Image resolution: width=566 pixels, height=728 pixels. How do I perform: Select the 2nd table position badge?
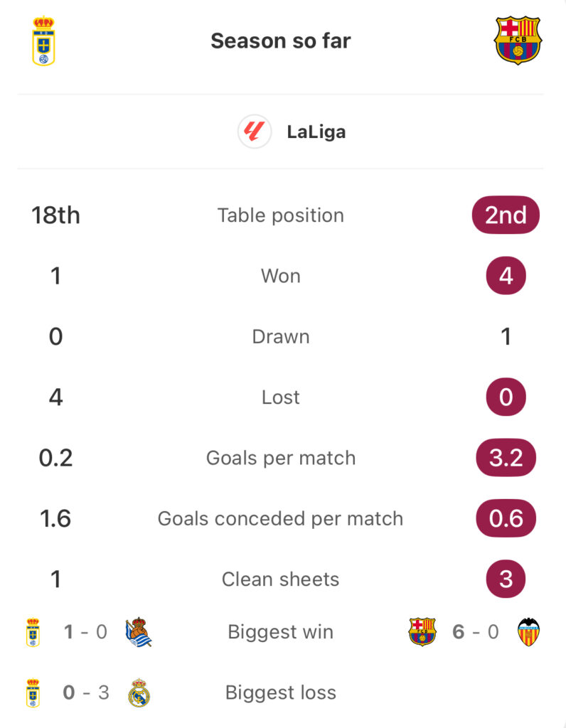506,215
